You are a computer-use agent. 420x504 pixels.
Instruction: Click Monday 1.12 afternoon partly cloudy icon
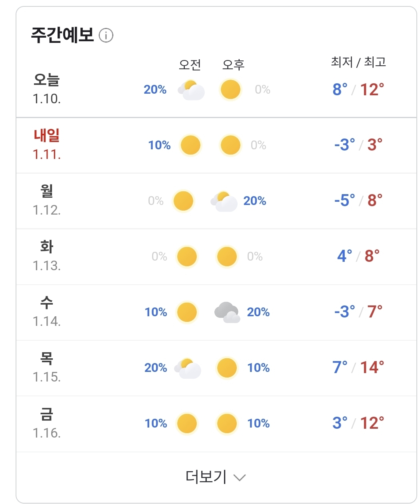[x=224, y=201]
